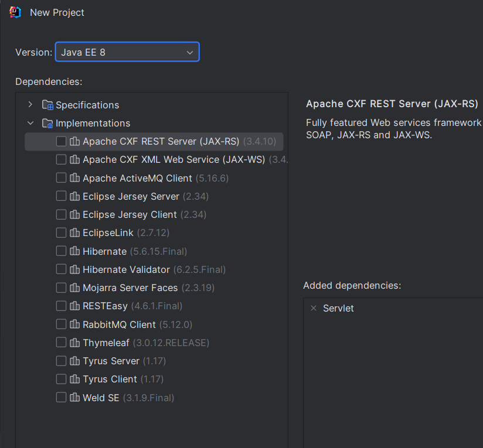Viewport: 483px width, 448px height.
Task: Click the 'Dependencies:' label
Action: (x=49, y=81)
